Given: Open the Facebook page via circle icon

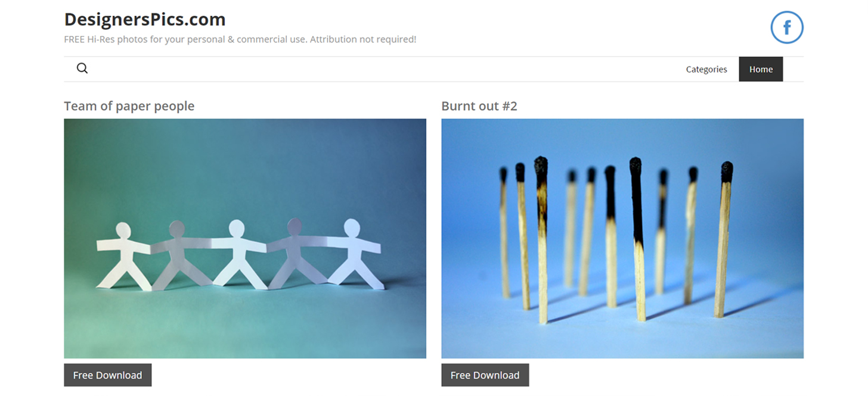Looking at the screenshot, I should 787,27.
